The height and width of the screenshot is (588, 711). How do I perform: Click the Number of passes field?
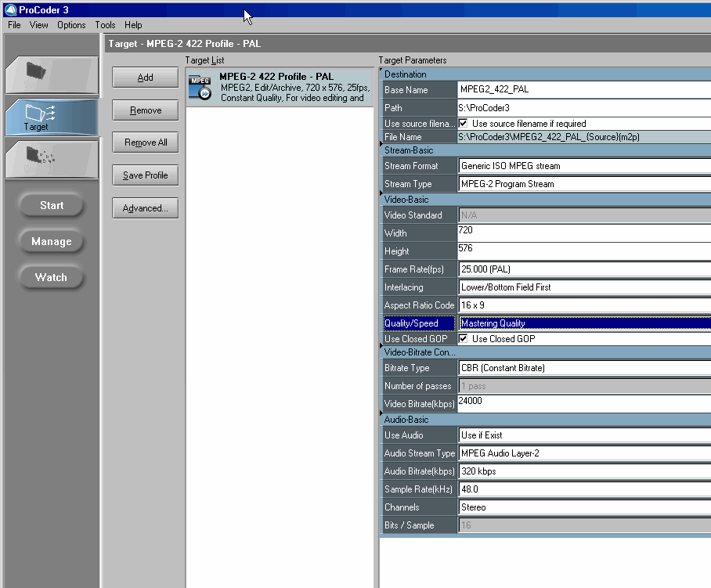point(584,386)
